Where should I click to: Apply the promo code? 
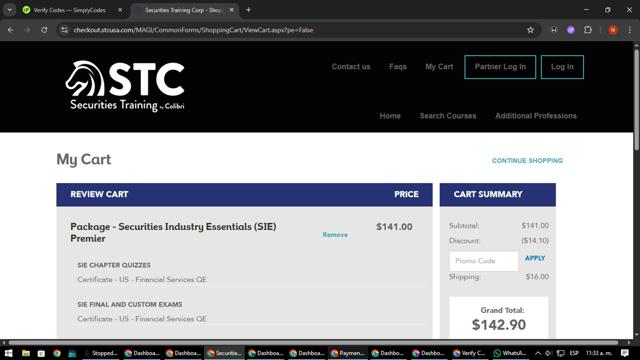[535, 258]
